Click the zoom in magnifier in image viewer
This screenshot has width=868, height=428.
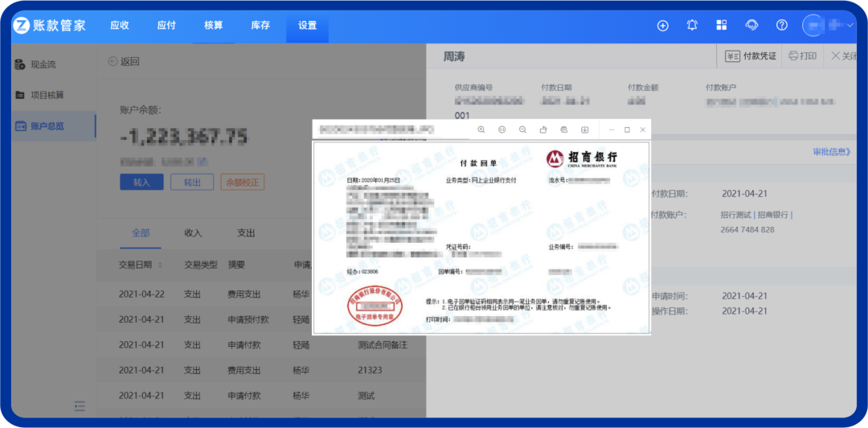click(x=481, y=130)
